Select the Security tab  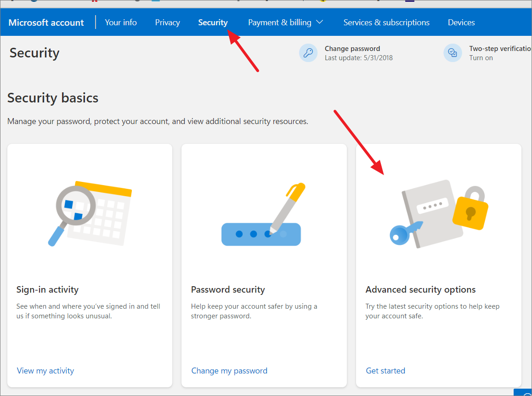[213, 23]
